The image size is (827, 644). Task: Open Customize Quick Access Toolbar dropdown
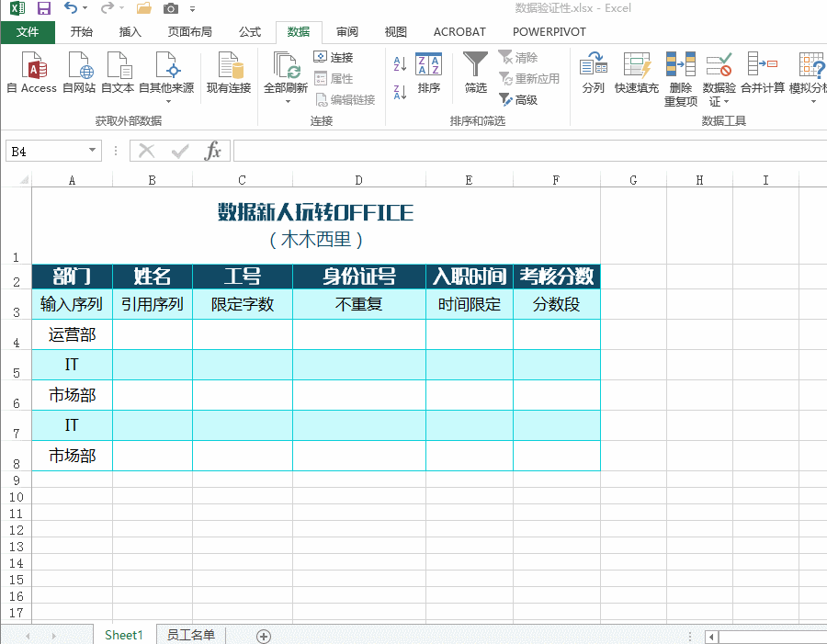pyautogui.click(x=193, y=9)
